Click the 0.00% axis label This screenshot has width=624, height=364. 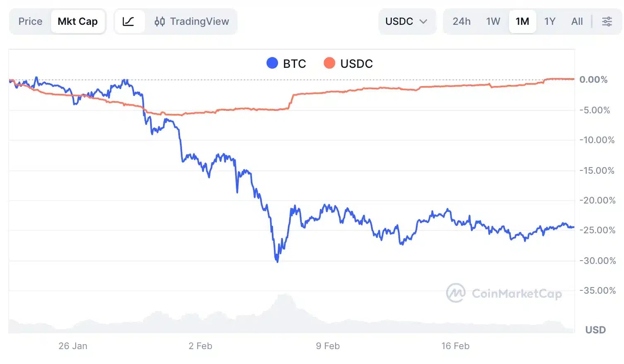[595, 80]
